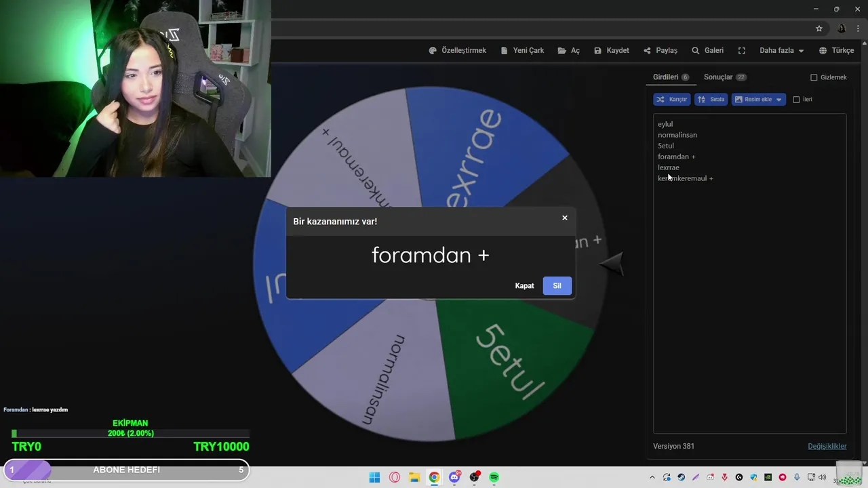
Task: Sort entries with Sırala button
Action: pyautogui.click(x=711, y=100)
